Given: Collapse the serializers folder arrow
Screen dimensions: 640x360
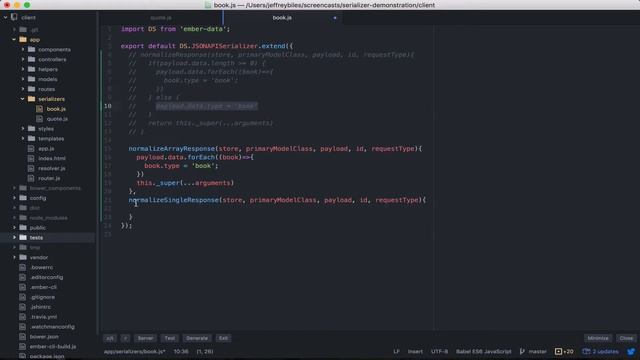Looking at the screenshot, I should click(23, 99).
